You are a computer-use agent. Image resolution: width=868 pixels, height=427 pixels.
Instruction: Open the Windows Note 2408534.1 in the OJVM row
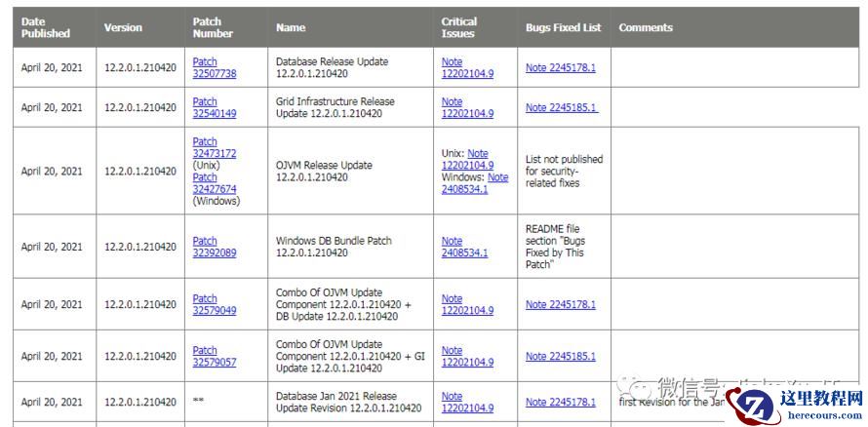pos(475,183)
